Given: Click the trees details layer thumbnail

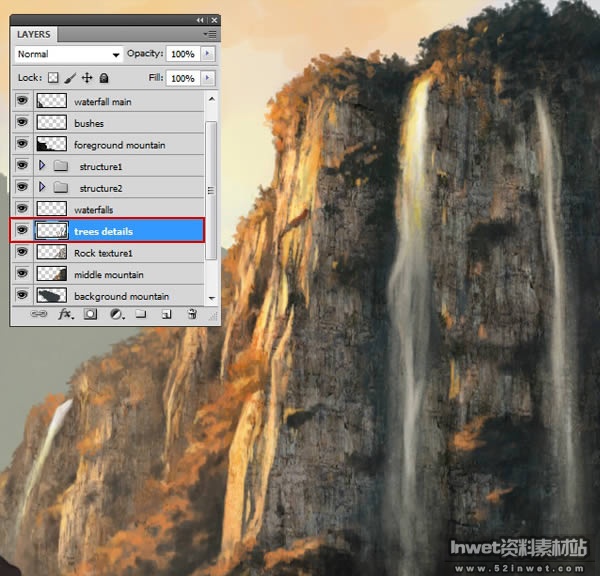Looking at the screenshot, I should [52, 230].
